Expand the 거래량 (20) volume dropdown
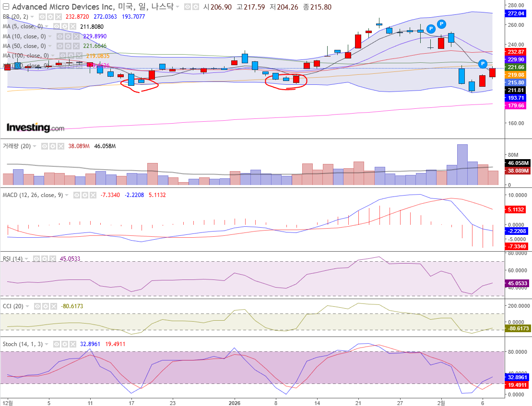532x406 pixels. (35, 146)
